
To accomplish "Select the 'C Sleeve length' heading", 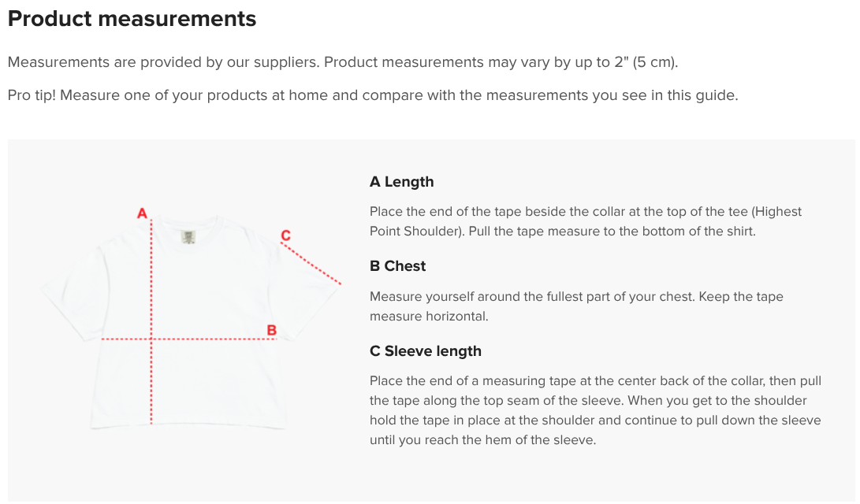I will click(426, 351).
